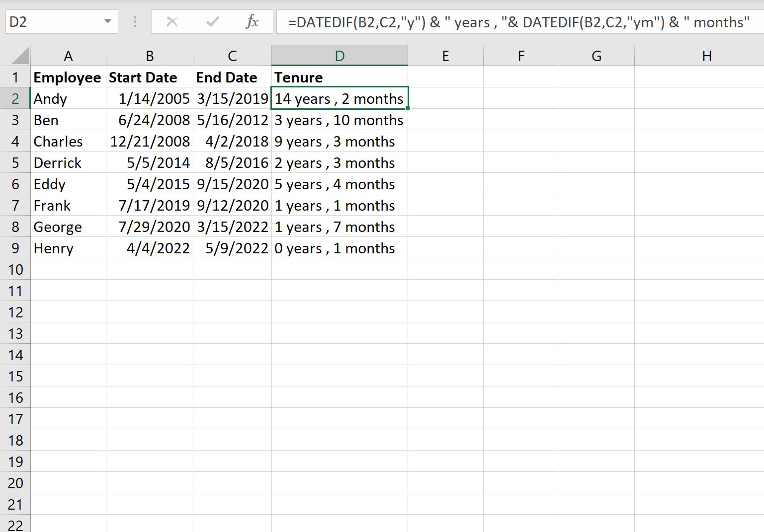764x532 pixels.
Task: Click the Insert Function fx icon
Action: 253,21
